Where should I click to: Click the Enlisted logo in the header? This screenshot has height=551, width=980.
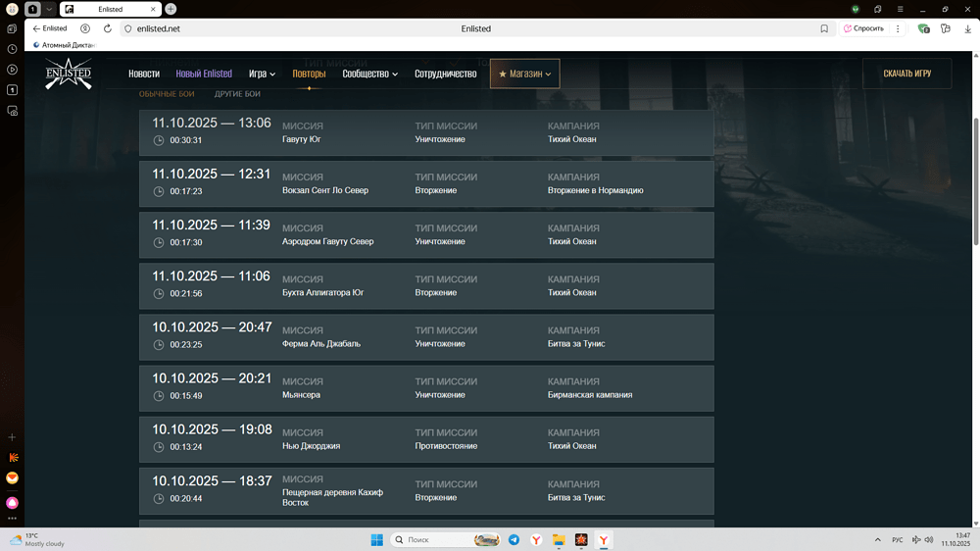coord(69,75)
